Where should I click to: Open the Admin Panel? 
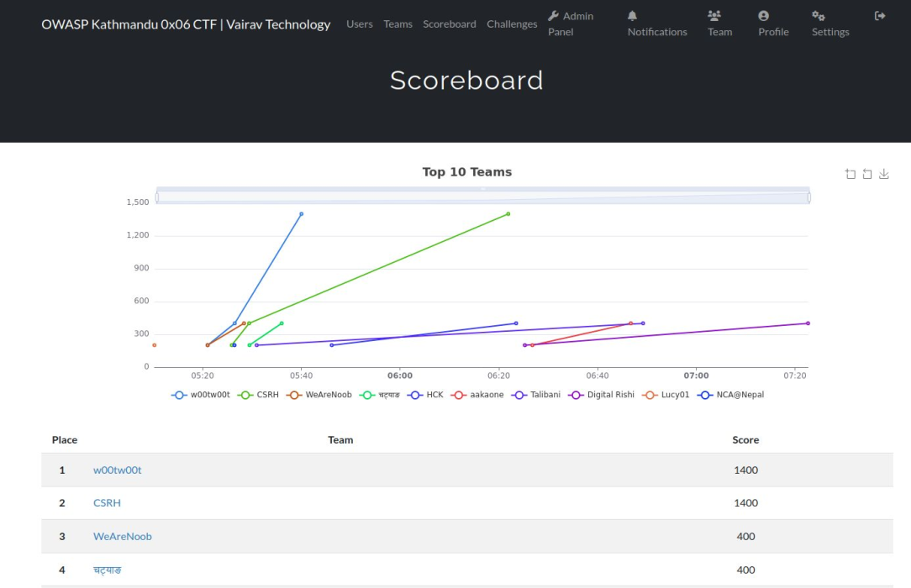(x=571, y=24)
